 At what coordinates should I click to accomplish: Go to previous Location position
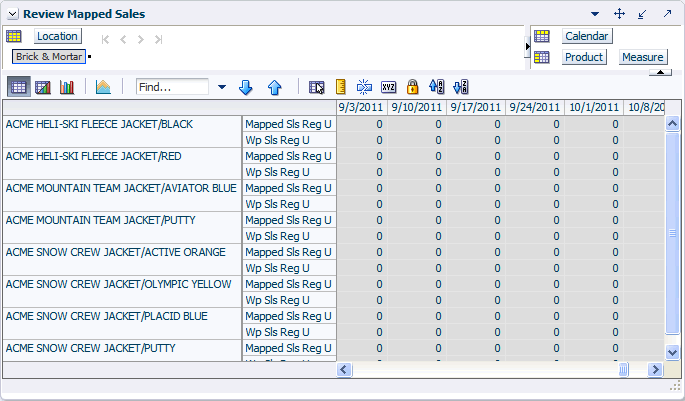(x=123, y=40)
